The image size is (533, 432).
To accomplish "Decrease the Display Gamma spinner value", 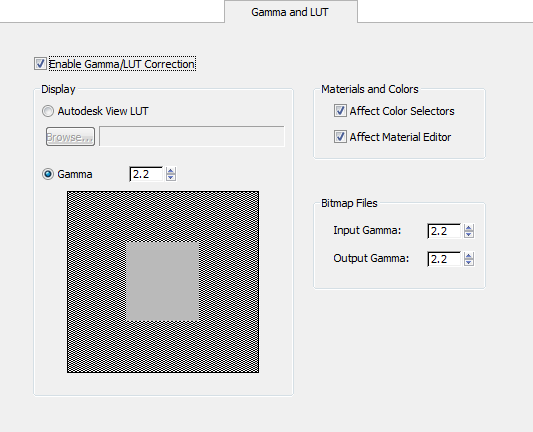I will click(171, 178).
